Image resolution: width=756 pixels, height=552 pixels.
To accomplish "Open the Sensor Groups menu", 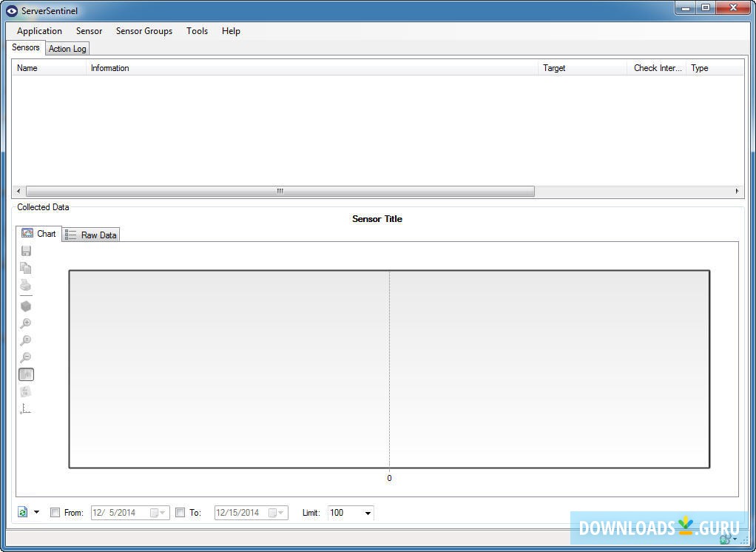I will (144, 31).
